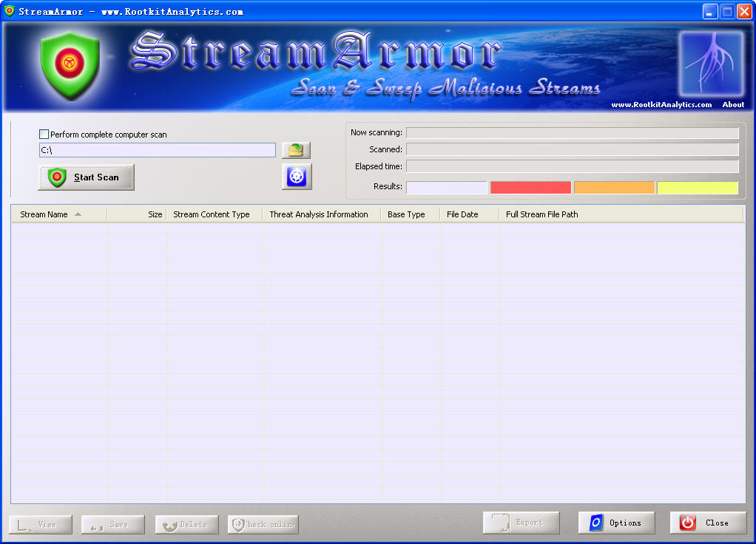Image resolution: width=756 pixels, height=544 pixels.
Task: Click the title bar shield icon
Action: [x=9, y=10]
